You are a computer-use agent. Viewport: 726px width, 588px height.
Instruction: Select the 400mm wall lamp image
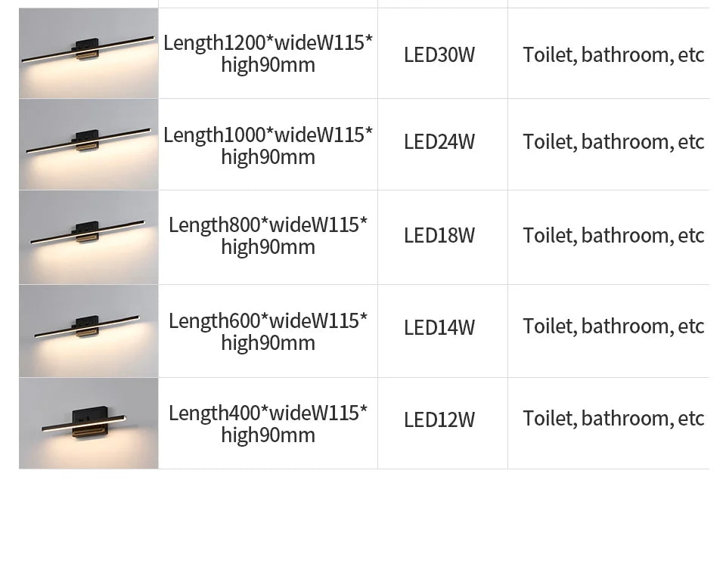point(88,423)
